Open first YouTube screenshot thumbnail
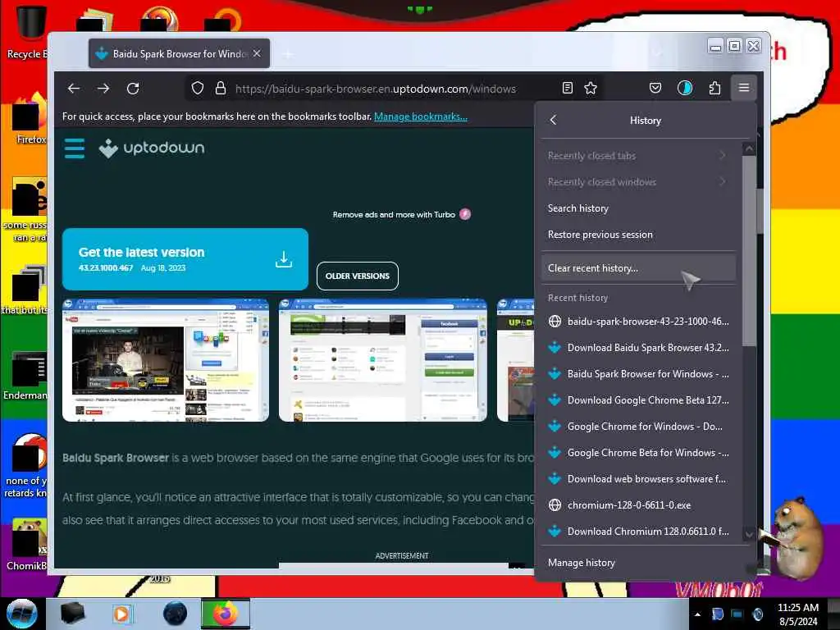Viewport: 840px width, 630px height. pyautogui.click(x=166, y=360)
